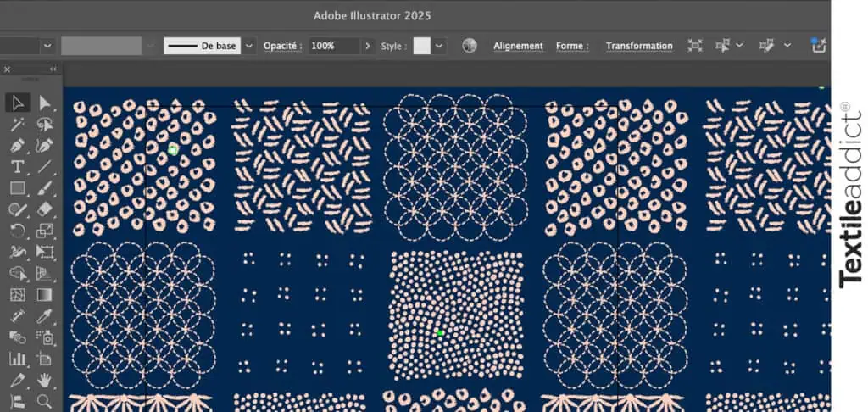868x412 pixels.
Task: Select the Dimension tool left of Eyedropper
Action: coord(18,315)
